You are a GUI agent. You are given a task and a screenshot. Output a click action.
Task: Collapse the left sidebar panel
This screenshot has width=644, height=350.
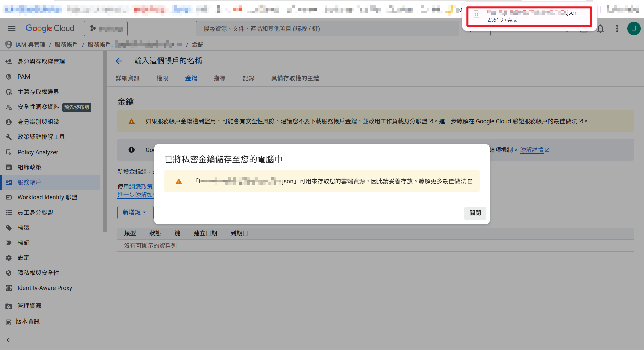click(x=9, y=340)
